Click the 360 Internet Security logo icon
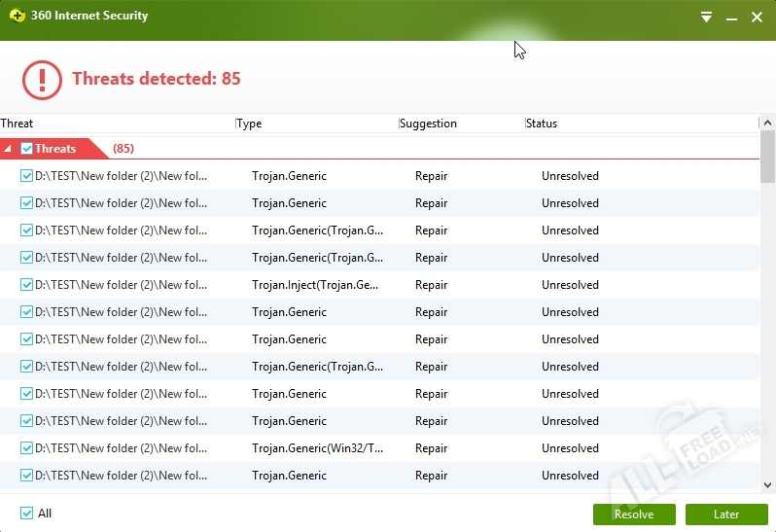 (x=17, y=17)
